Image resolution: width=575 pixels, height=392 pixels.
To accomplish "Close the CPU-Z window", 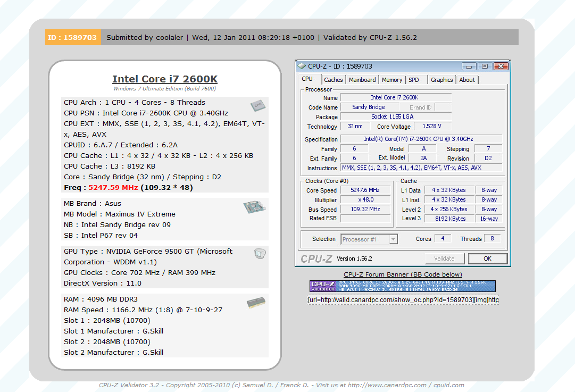I will [501, 66].
